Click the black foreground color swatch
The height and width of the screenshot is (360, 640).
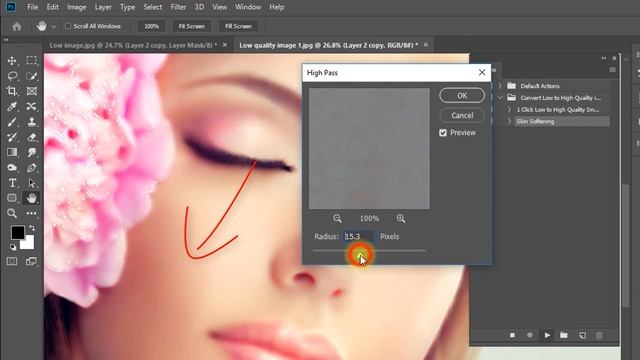(x=17, y=232)
